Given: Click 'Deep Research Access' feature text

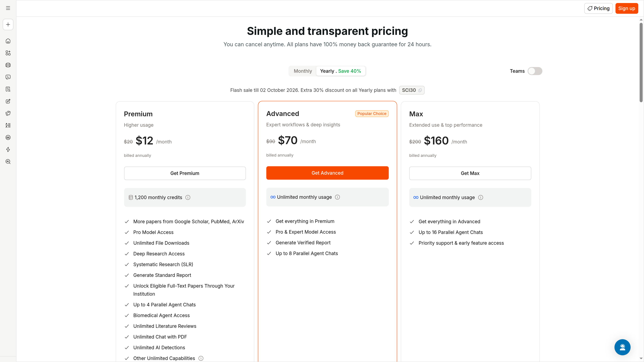Looking at the screenshot, I should pyautogui.click(x=159, y=254).
